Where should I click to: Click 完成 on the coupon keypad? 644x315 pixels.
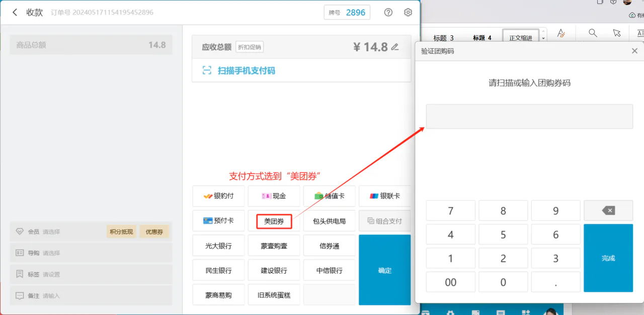[608, 258]
